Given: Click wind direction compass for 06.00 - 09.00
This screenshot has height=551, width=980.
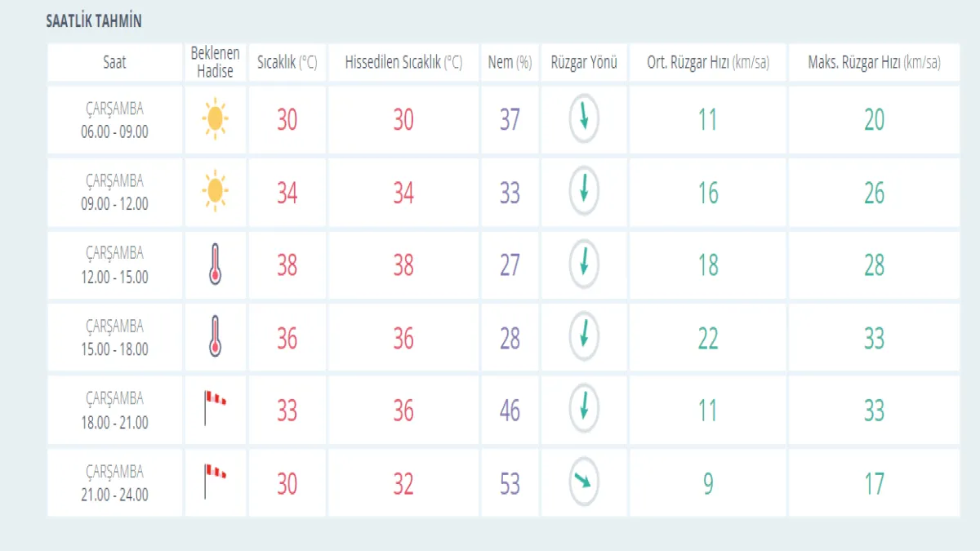Looking at the screenshot, I should pyautogui.click(x=584, y=119).
